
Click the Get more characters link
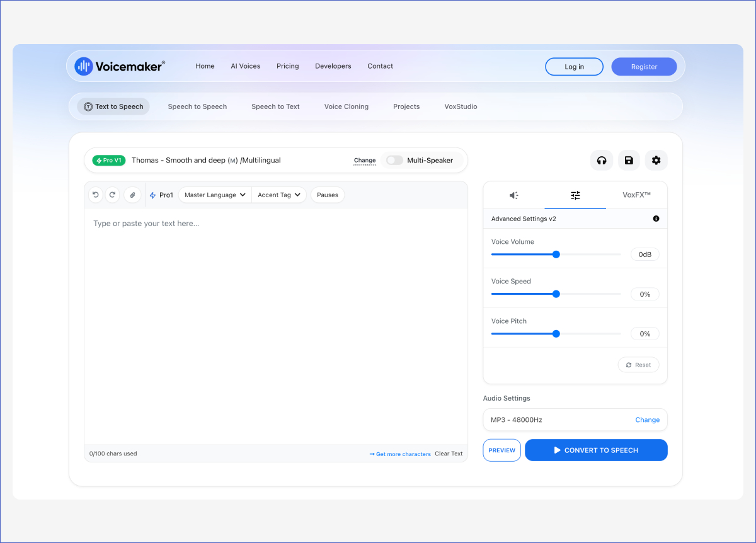(x=400, y=454)
